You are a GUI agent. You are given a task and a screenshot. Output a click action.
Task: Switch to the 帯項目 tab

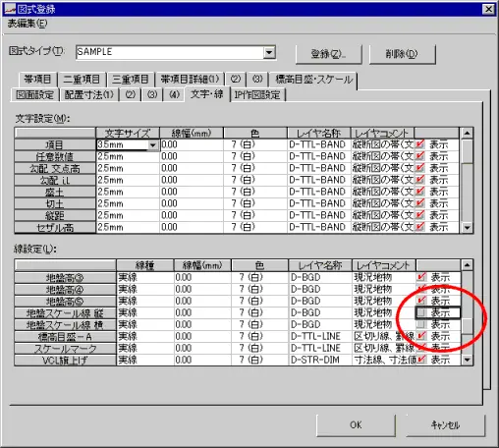point(37,80)
